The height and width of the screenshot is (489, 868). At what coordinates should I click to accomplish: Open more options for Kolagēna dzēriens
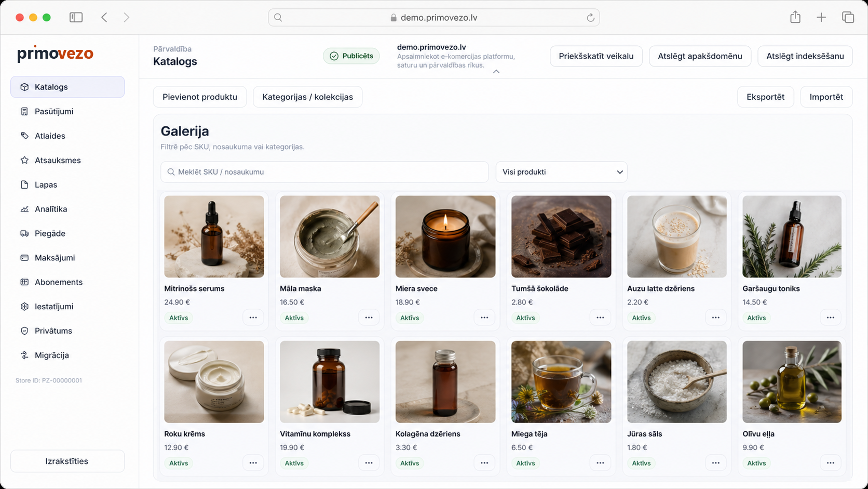484,463
